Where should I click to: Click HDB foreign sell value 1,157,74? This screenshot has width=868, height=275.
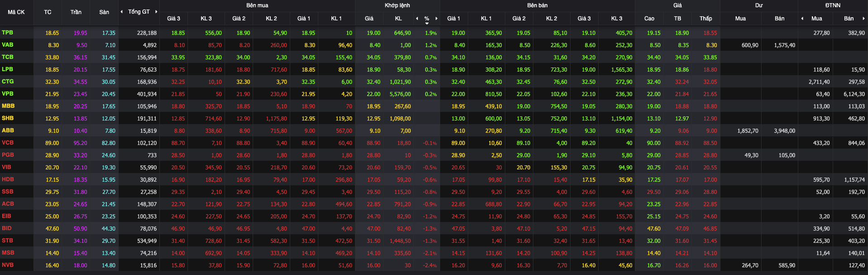tap(854, 180)
